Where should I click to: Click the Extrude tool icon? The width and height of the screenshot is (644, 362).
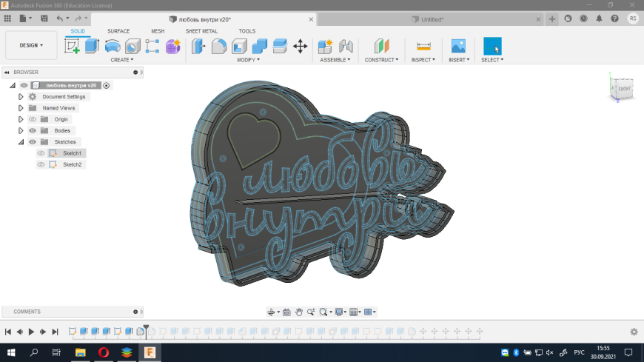[x=92, y=47]
